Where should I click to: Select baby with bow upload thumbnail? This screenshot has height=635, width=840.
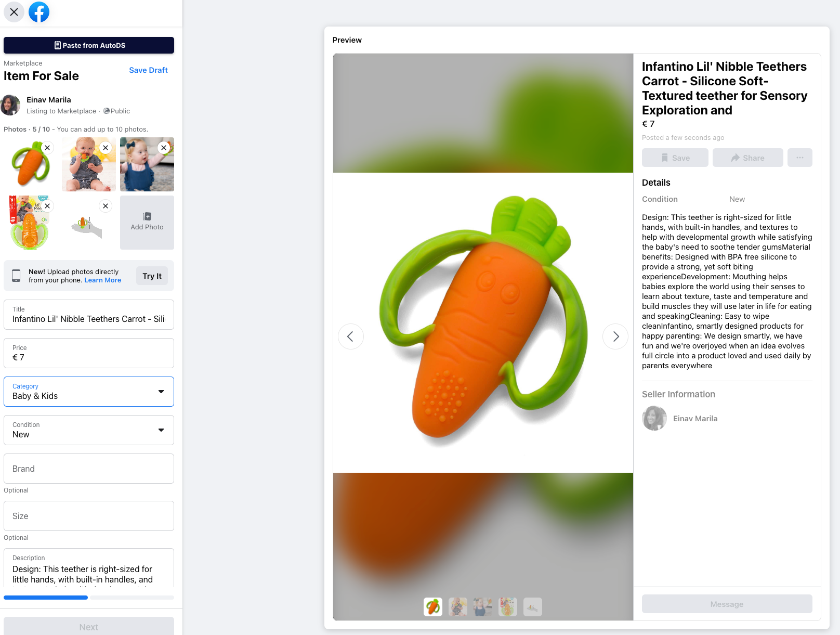[x=147, y=164]
